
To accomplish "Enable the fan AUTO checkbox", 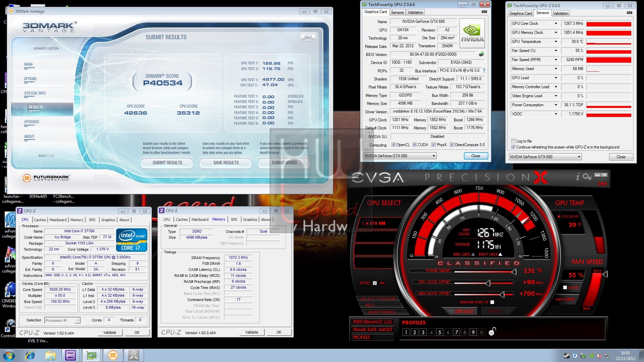I will 565,288.
